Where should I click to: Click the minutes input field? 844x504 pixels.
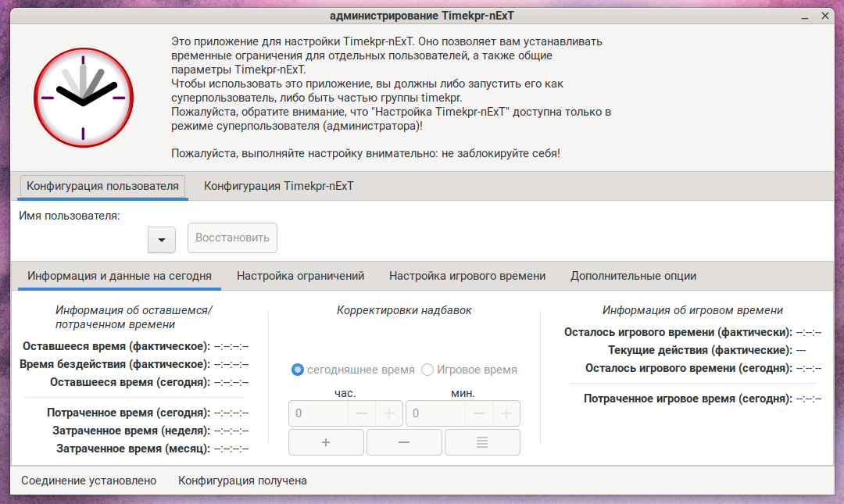pyautogui.click(x=436, y=413)
